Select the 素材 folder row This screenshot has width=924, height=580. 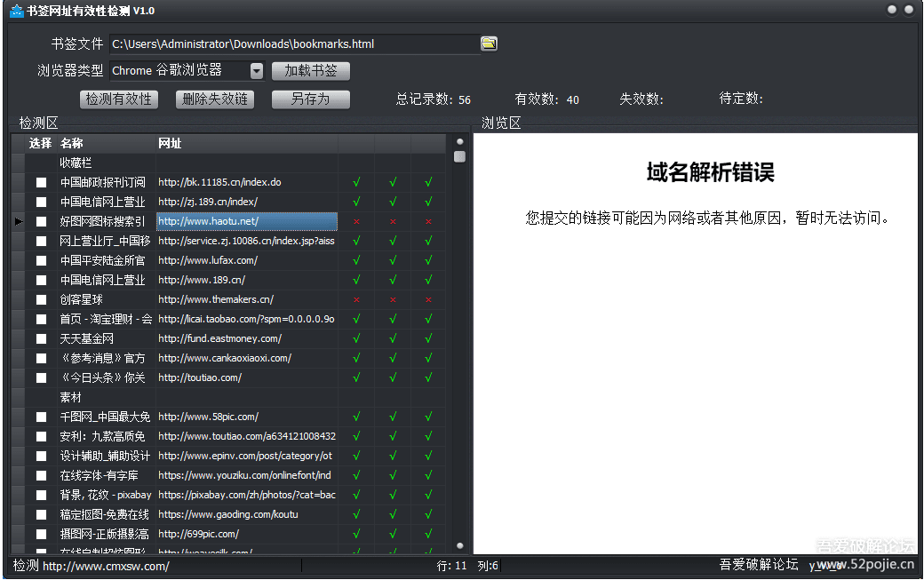coord(228,397)
